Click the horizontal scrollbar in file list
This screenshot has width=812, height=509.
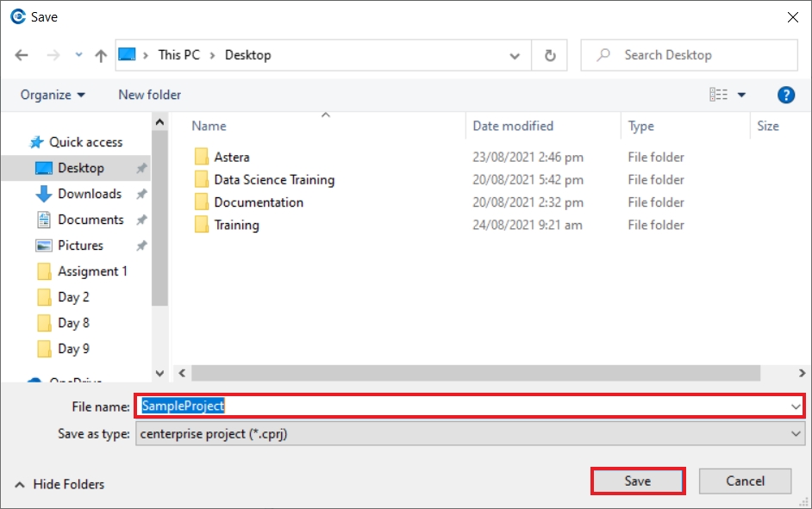click(476, 373)
